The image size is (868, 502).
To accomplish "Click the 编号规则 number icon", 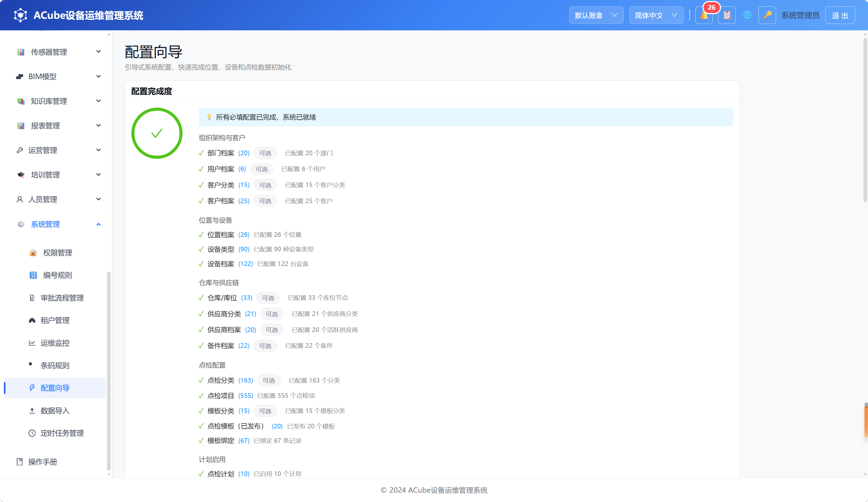I will 33,275.
